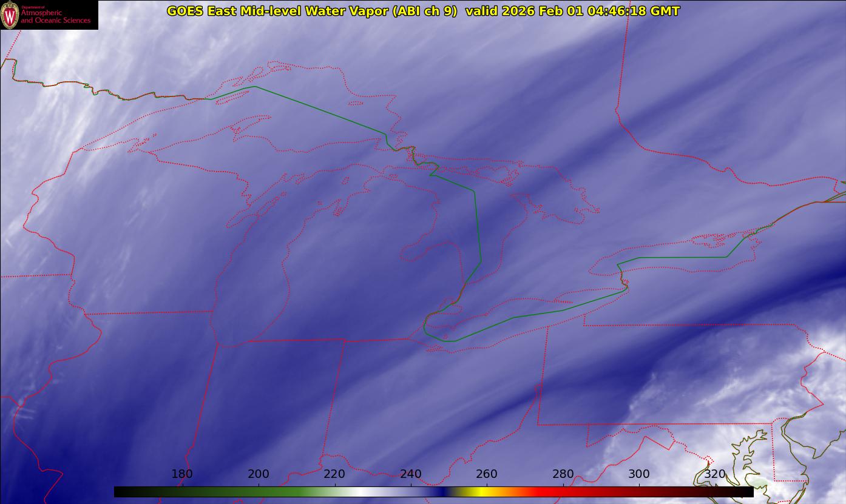Click the 240 tick label on the colorbar
The height and width of the screenshot is (504, 846).
[x=411, y=474]
